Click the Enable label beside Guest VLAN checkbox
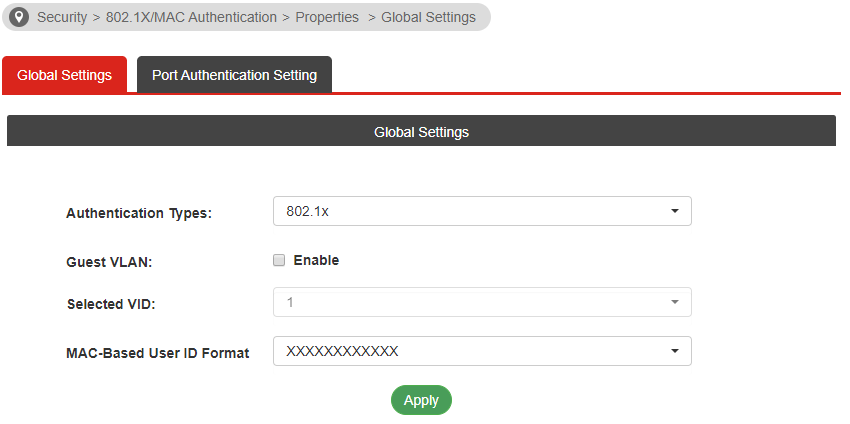Screen dimensions: 850x424 point(316,260)
